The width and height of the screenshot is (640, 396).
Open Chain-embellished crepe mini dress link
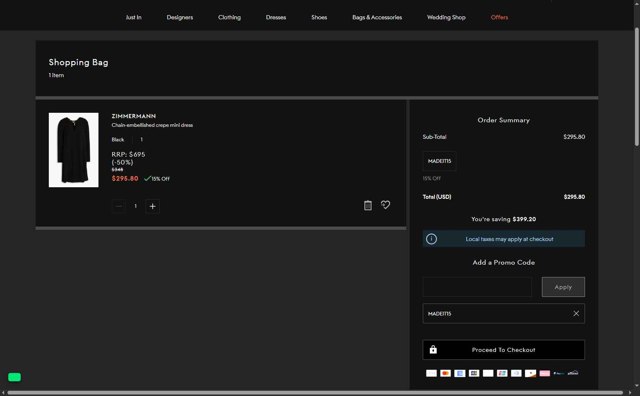tap(152, 125)
